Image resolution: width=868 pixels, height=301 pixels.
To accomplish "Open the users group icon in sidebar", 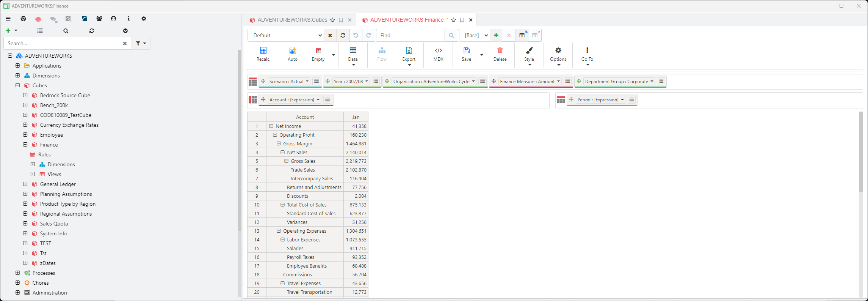I will pos(99,19).
